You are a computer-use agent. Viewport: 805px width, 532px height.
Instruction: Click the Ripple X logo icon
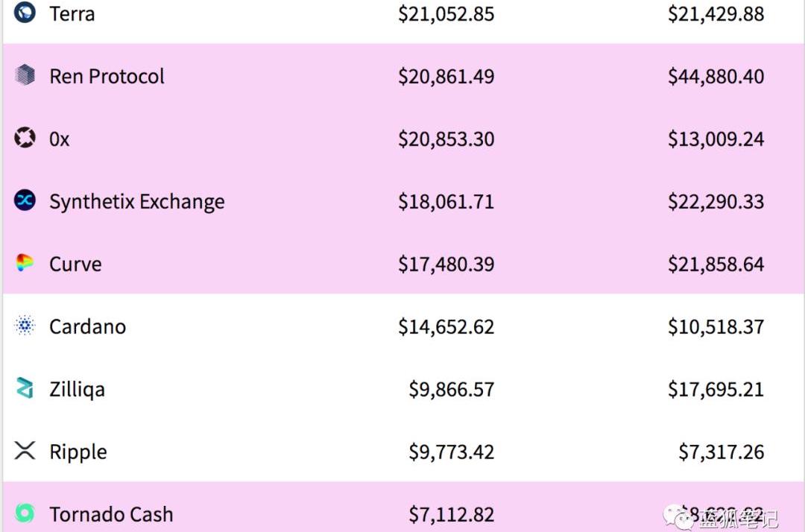click(25, 451)
